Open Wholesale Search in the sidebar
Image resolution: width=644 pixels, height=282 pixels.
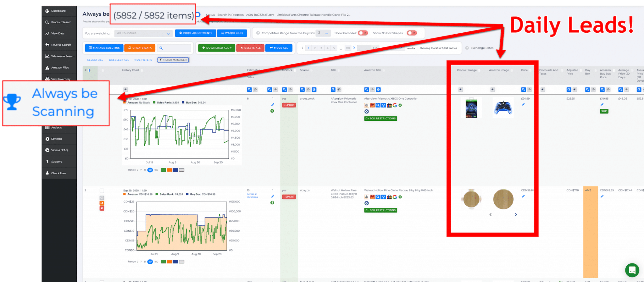click(59, 56)
